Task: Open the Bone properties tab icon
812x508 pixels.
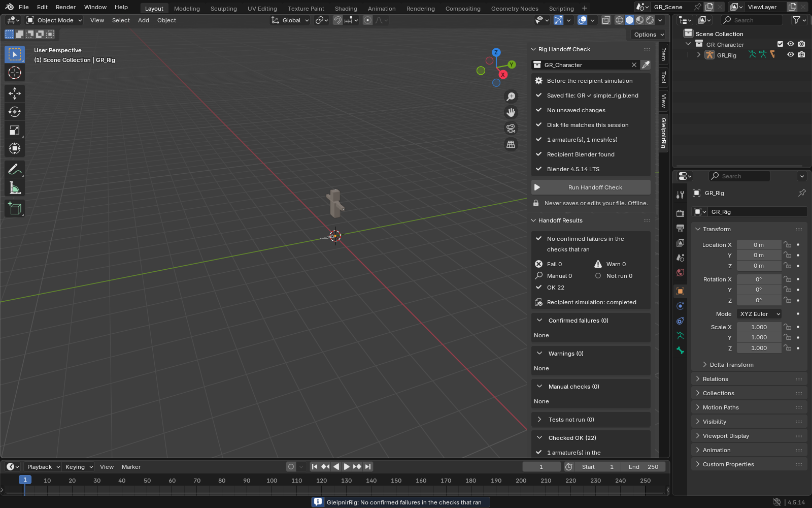Action: (x=681, y=351)
